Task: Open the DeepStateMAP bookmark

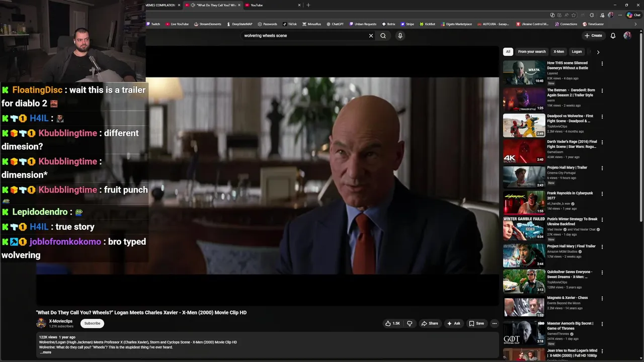Action: 239,24
